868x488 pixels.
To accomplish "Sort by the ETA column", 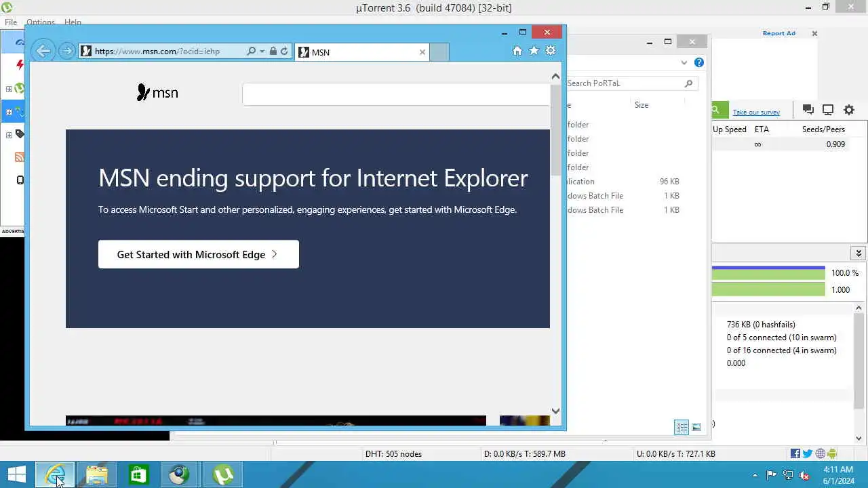I will point(762,129).
